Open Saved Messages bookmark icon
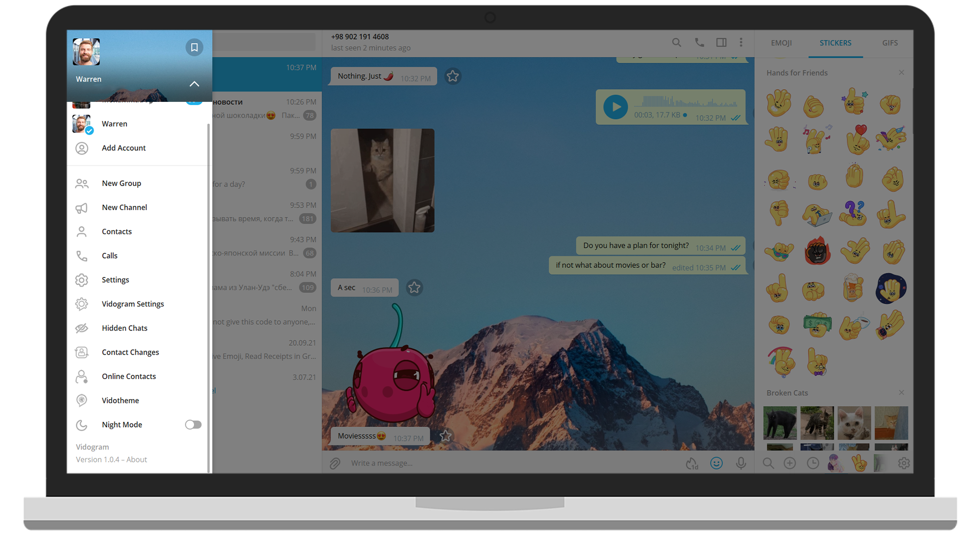Image resolution: width=980 pixels, height=551 pixels. [194, 48]
